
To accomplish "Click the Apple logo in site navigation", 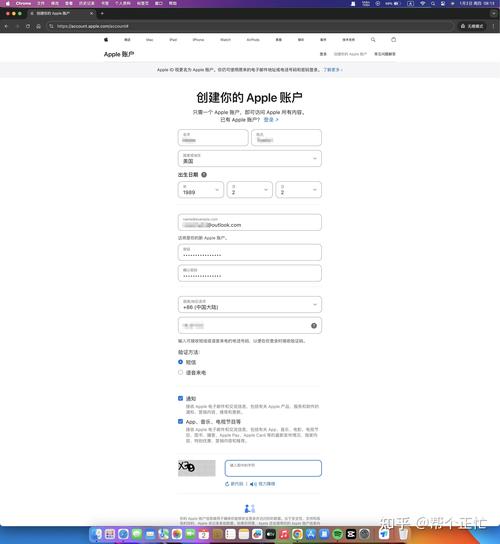I will [x=106, y=40].
